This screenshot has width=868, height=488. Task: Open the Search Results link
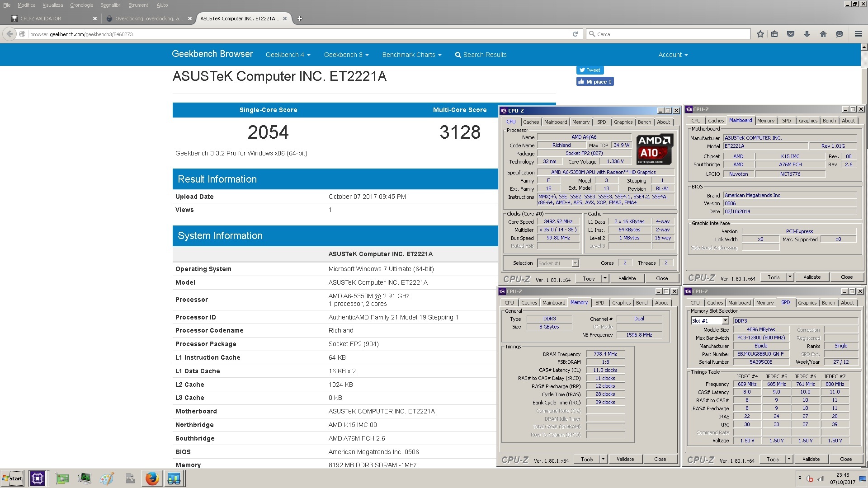(481, 55)
